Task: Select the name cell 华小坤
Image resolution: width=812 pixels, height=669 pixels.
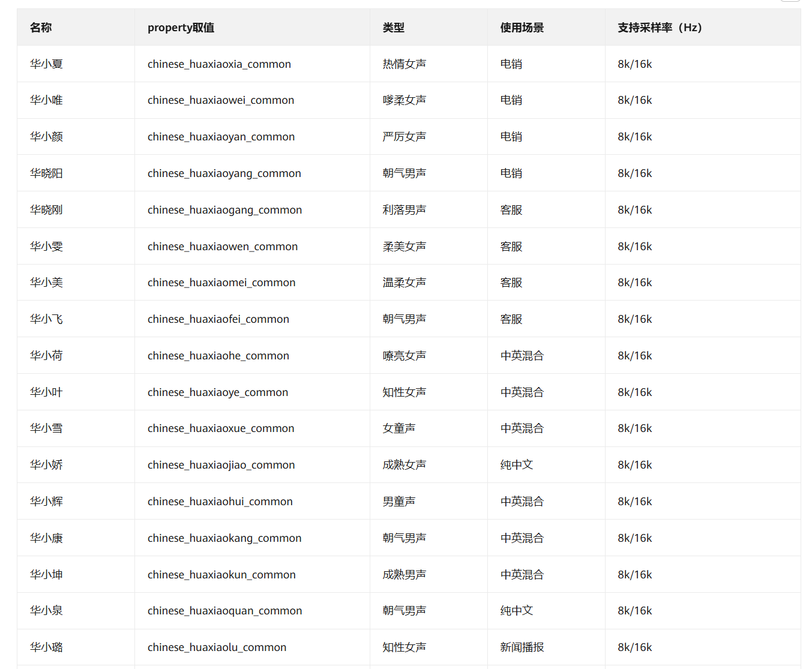Action: pos(46,575)
